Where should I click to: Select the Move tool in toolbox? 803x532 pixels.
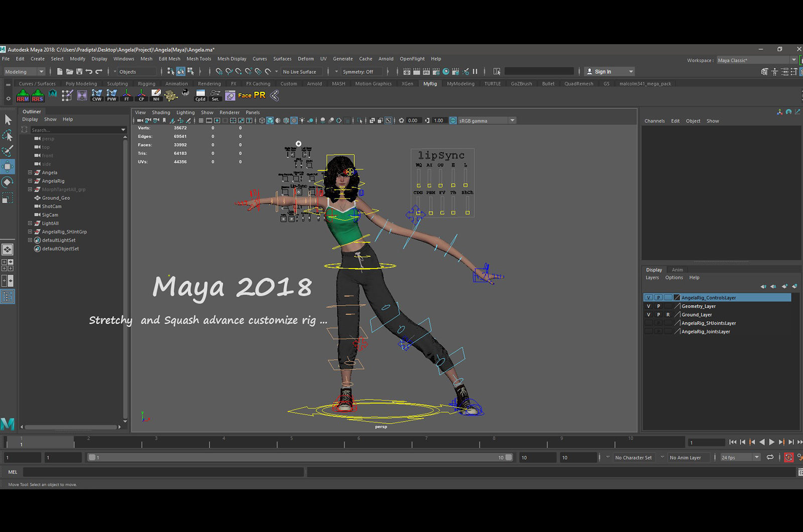point(8,167)
